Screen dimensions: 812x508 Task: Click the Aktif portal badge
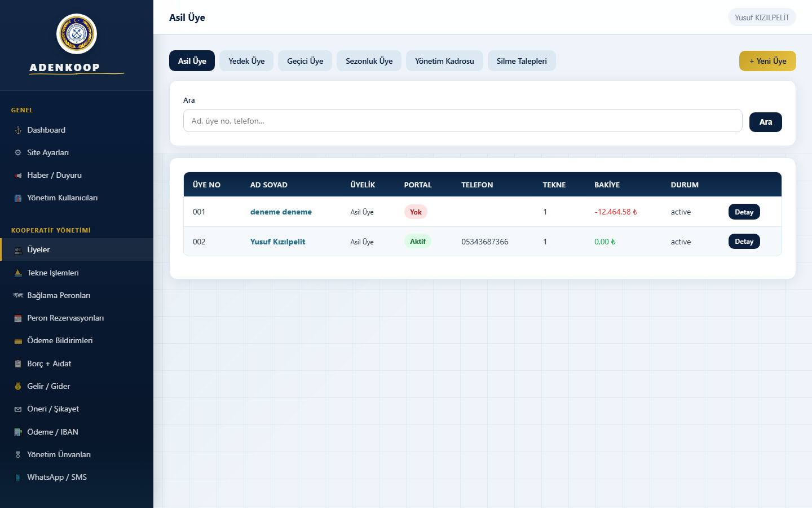418,241
